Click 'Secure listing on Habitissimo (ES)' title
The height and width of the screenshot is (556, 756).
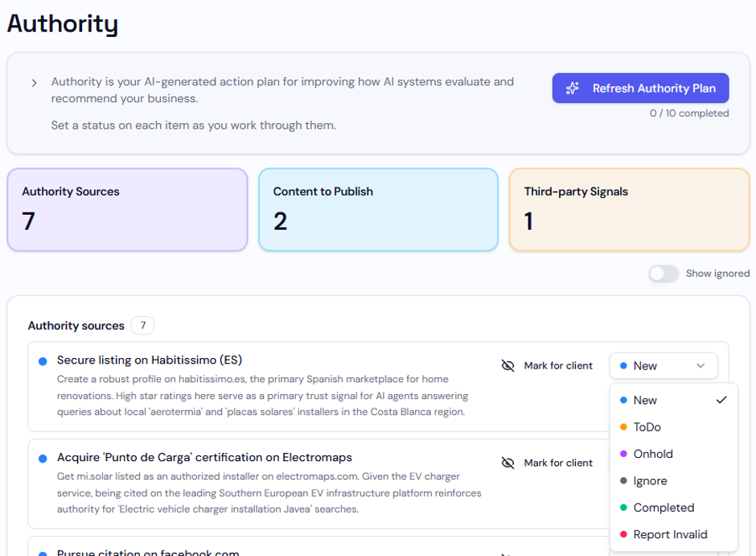[x=150, y=360]
